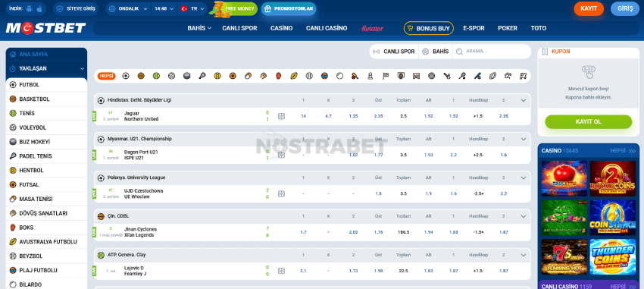Open stats icon for Jaguar vs Northern United
Viewport: 644px width, 289px height.
[281, 116]
